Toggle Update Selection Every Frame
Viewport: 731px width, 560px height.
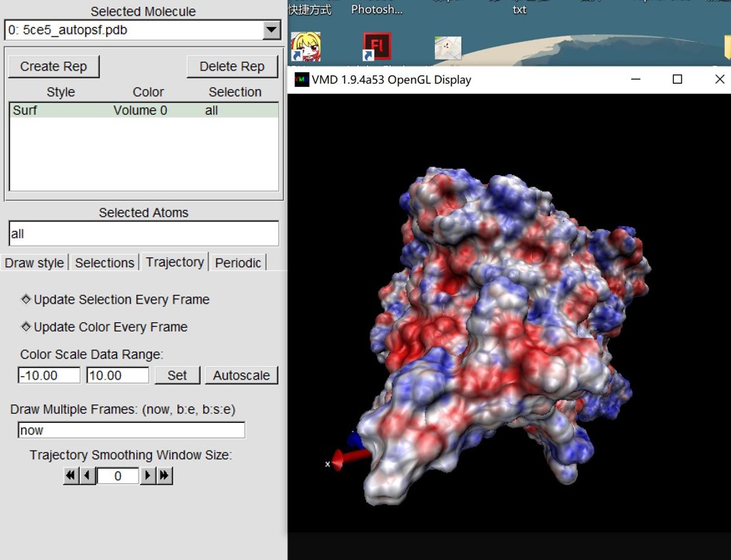116,300
